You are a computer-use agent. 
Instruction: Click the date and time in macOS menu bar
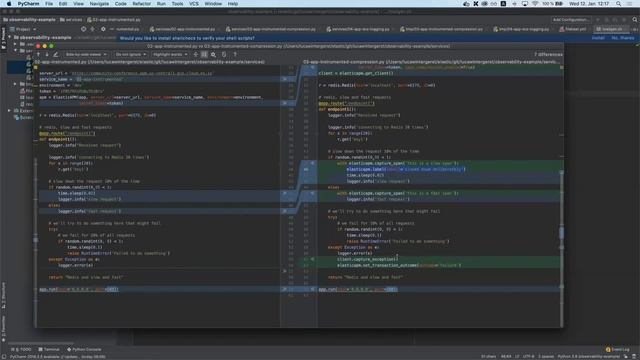[x=589, y=4]
